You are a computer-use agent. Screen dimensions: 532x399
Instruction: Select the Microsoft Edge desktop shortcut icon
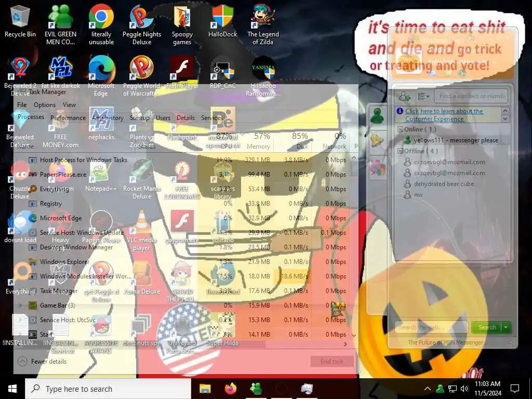(x=101, y=76)
